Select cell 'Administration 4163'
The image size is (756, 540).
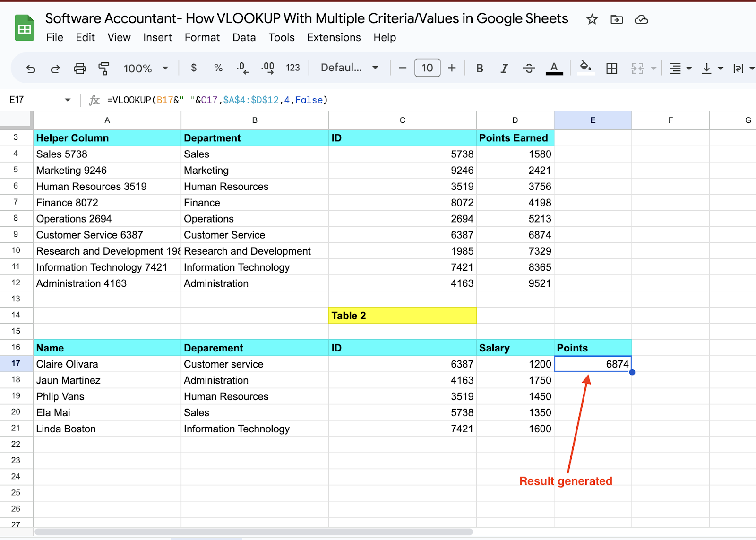tap(107, 283)
